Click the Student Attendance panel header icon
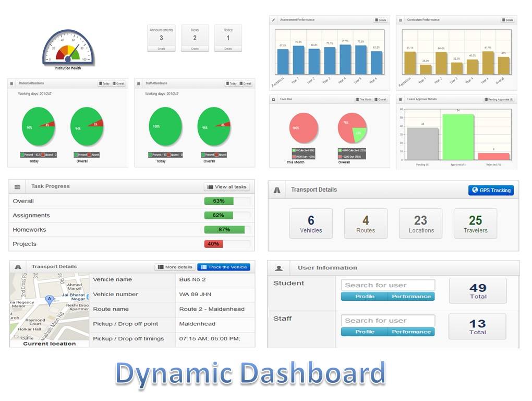 pos(11,83)
